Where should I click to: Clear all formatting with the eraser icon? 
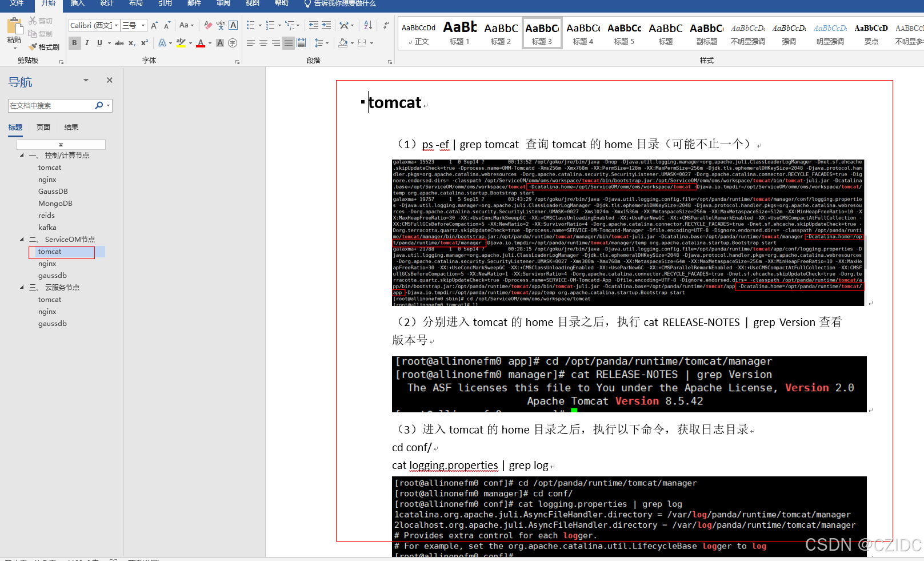click(x=208, y=25)
